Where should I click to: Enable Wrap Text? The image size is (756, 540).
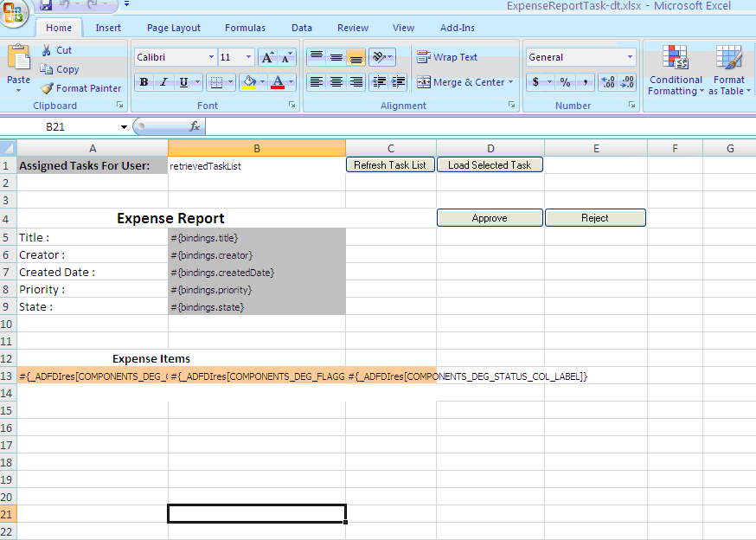point(447,57)
